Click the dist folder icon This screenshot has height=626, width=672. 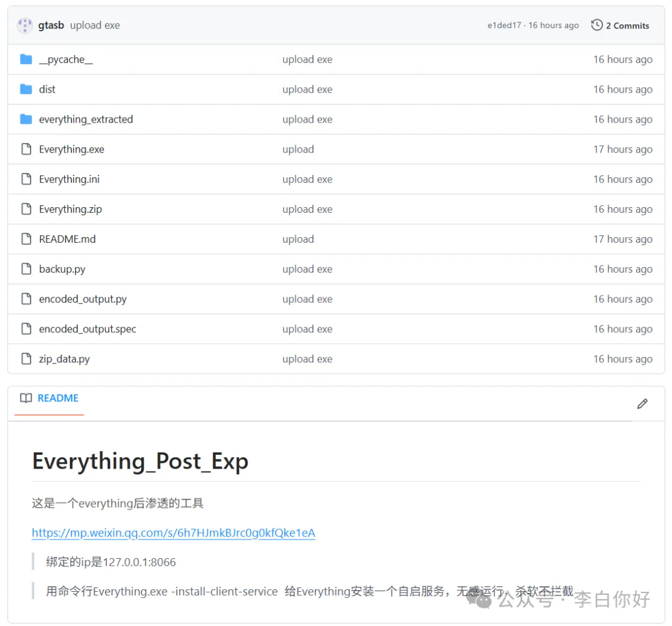coord(26,90)
